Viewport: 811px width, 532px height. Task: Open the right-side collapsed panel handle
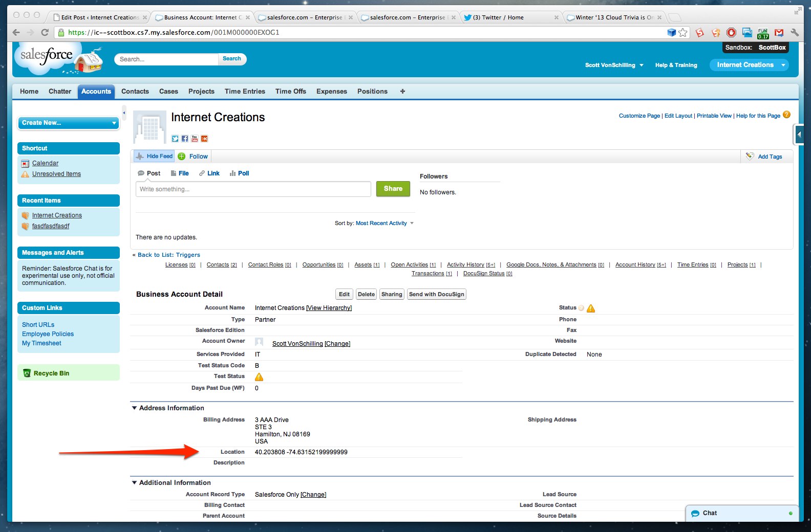pos(799,135)
